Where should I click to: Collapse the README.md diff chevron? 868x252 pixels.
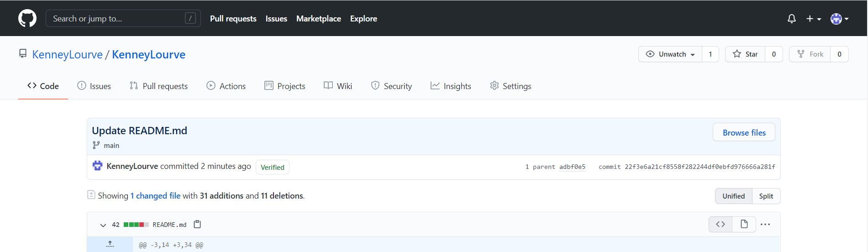click(103, 225)
